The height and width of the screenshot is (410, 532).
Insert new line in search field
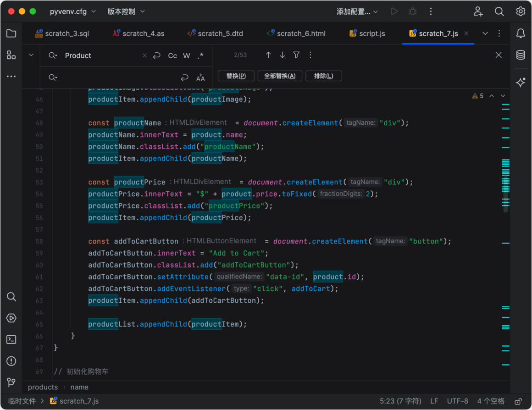(x=157, y=55)
